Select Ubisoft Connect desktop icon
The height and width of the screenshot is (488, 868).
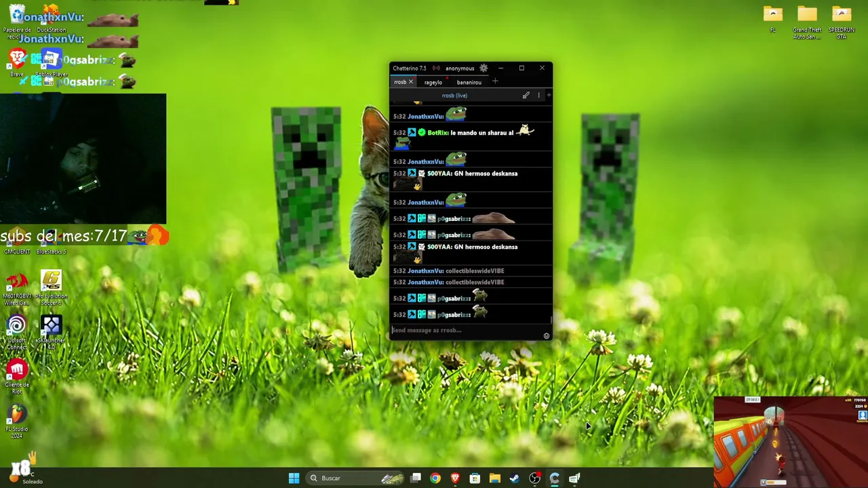click(x=17, y=333)
